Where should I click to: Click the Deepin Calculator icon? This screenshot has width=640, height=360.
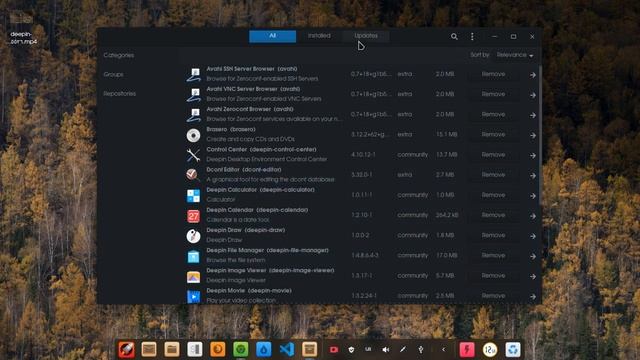[193, 196]
